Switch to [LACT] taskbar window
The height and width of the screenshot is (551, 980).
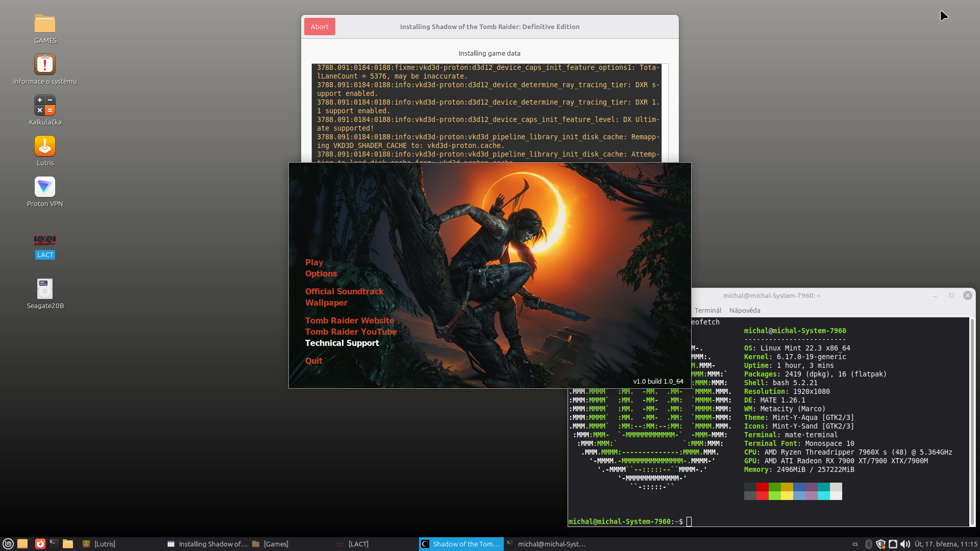pos(358,544)
